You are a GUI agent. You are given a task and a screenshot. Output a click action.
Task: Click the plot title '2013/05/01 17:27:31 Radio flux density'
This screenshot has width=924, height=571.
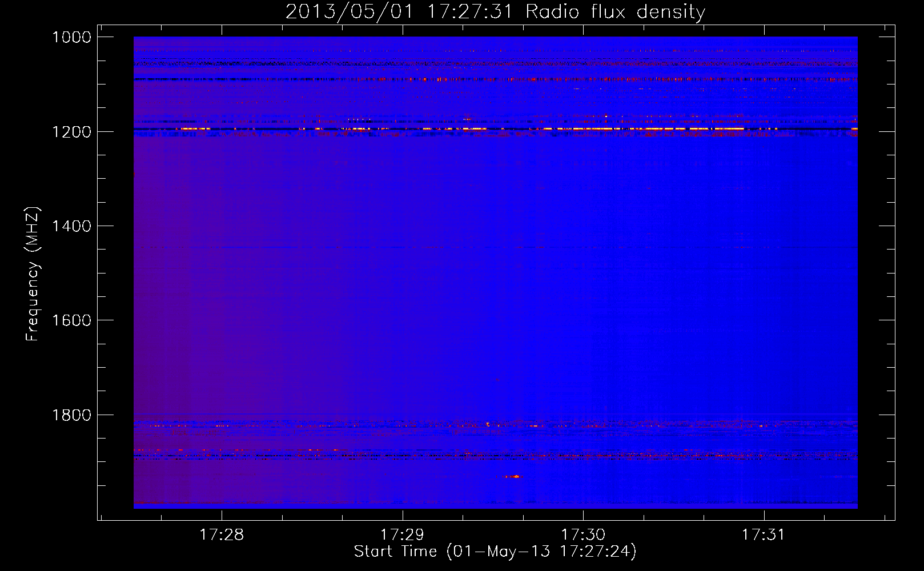[x=495, y=11]
